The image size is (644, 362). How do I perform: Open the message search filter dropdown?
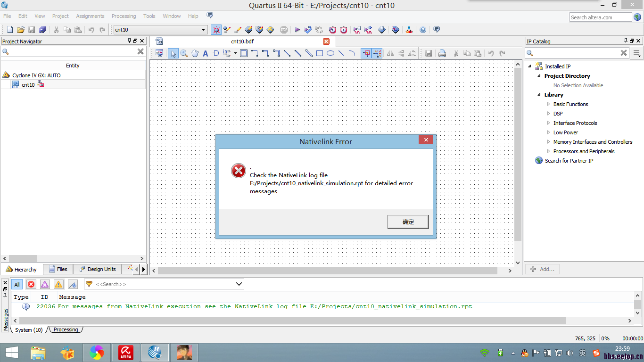239,284
